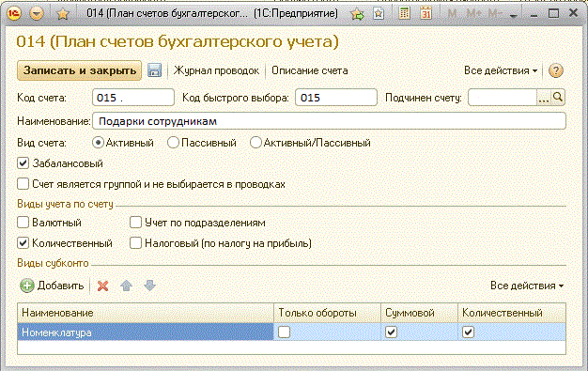Click the Суммовой column header
The height and width of the screenshot is (371, 588).
pos(419,313)
